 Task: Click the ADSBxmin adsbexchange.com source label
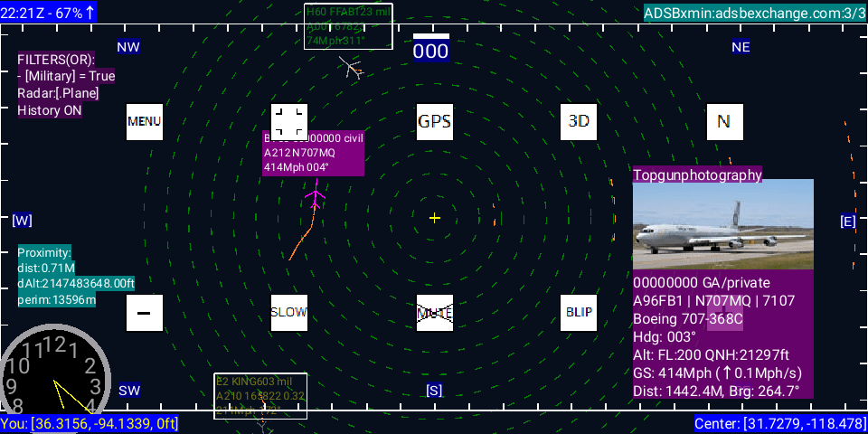tap(754, 13)
